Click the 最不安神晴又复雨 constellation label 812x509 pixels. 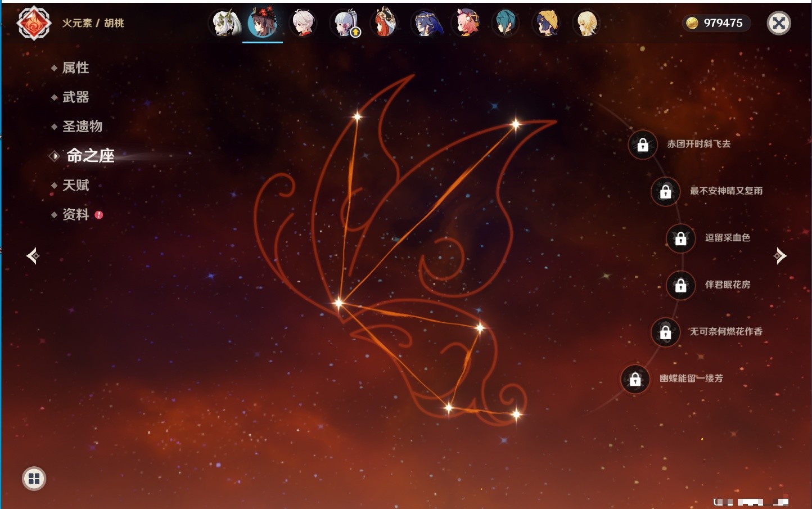coord(726,191)
